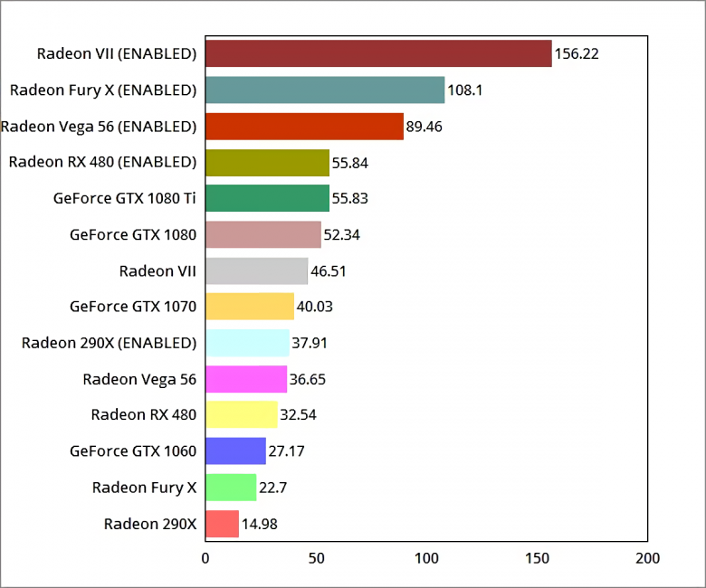Click the pale cyan Radeon 290X (ENABLED) bar
Image resolution: width=706 pixels, height=588 pixels.
247,343
